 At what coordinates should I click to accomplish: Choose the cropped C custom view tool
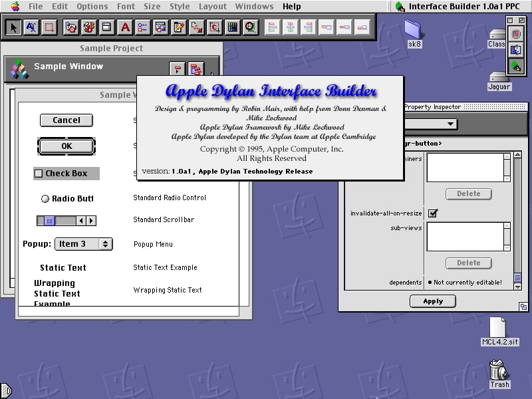[214, 27]
